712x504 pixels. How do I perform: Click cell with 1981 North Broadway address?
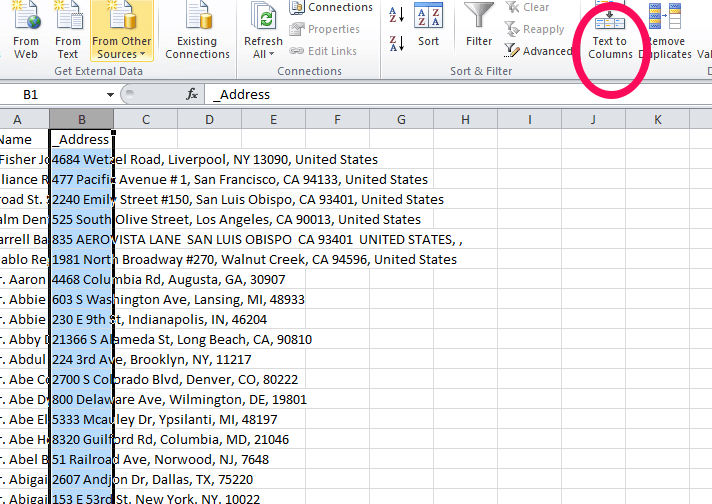tap(82, 259)
